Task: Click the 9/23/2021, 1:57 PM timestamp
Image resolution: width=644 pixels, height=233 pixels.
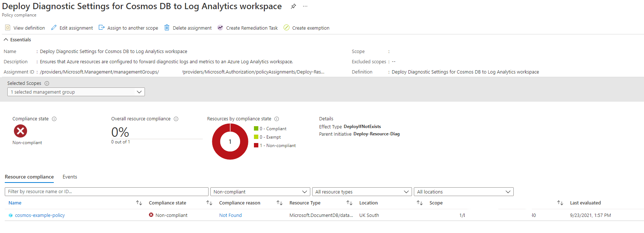Action: coord(591,215)
